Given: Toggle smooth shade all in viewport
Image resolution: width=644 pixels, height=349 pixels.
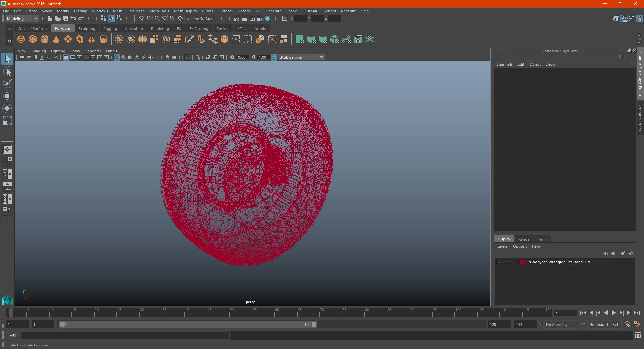Looking at the screenshot, I should [123, 57].
